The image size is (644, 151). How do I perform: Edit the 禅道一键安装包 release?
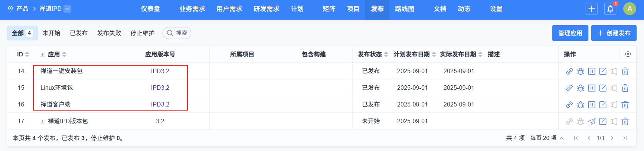pos(603,71)
